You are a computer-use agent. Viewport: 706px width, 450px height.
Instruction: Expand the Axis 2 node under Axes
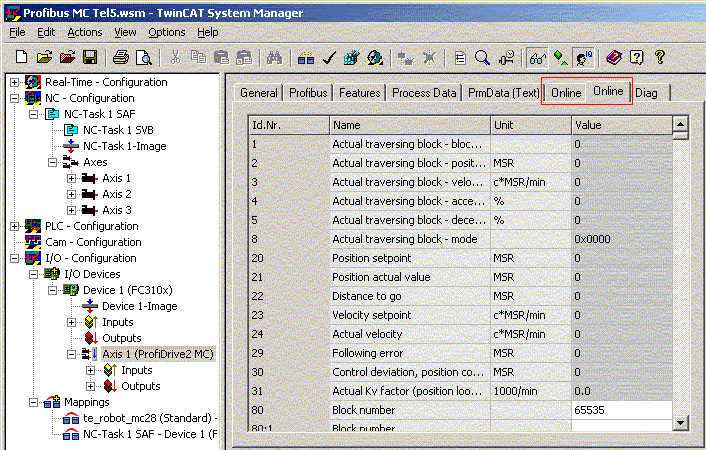click(71, 194)
